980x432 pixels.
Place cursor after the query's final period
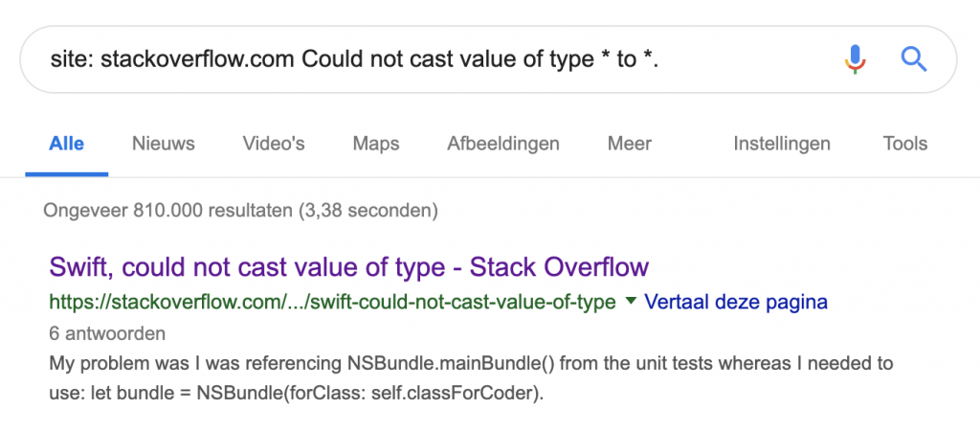660,59
